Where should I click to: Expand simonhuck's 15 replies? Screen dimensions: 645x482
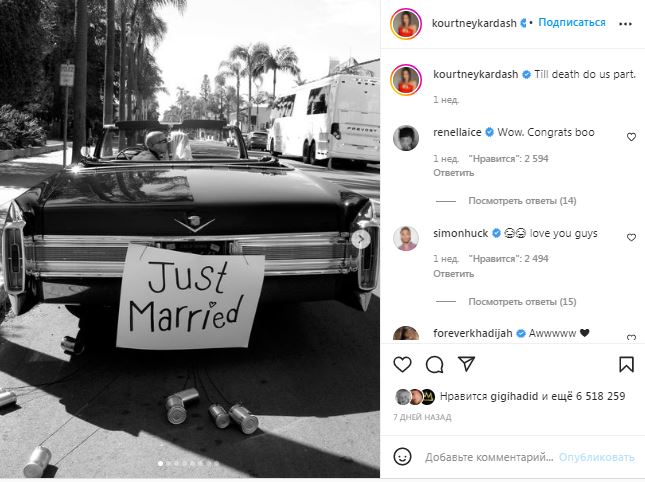pos(522,301)
